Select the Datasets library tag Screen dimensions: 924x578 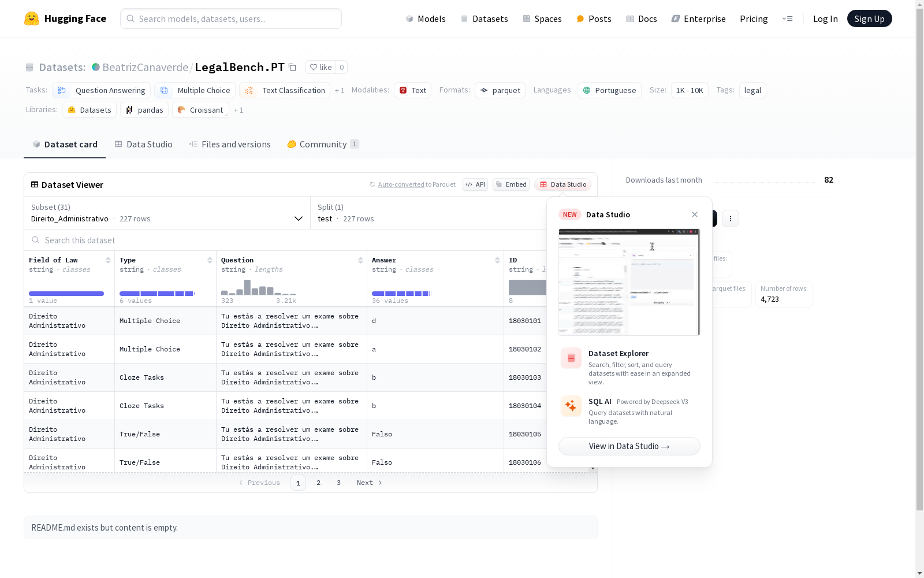click(90, 110)
